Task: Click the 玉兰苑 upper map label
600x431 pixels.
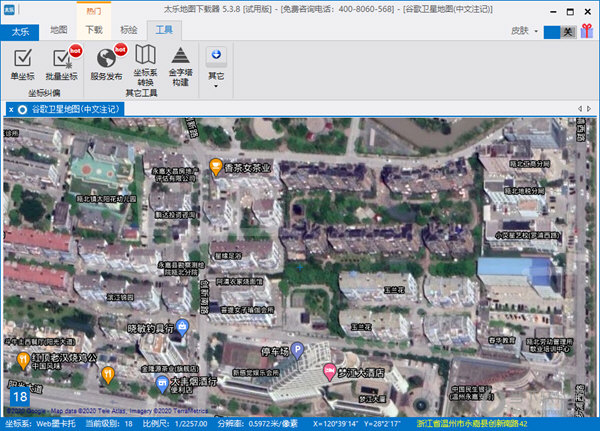Action: point(394,290)
